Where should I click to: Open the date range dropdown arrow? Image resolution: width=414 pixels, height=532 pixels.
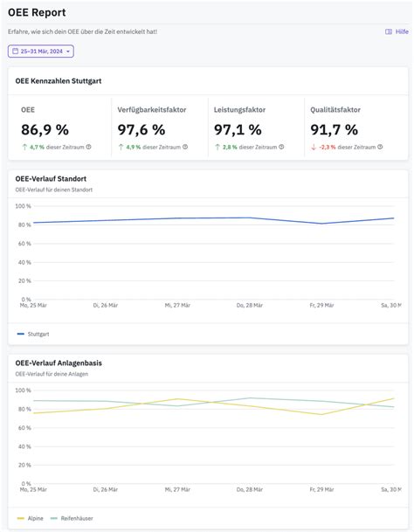pos(68,52)
